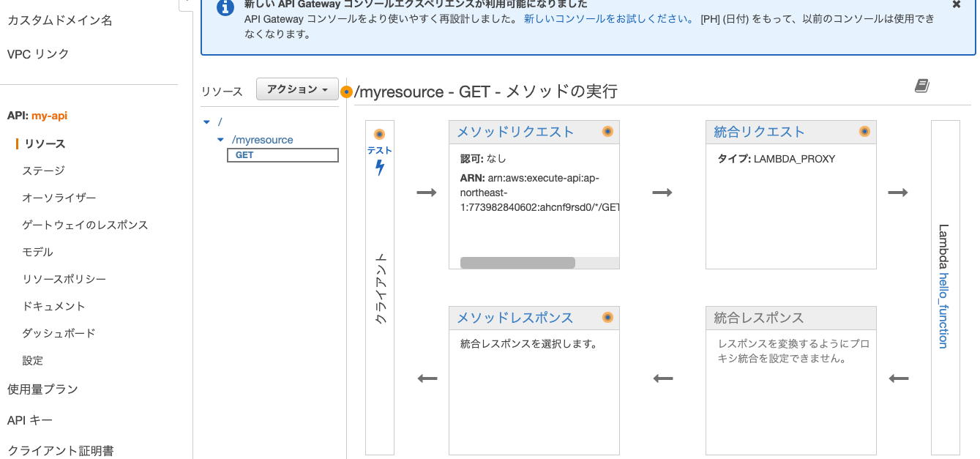980x459 pixels.
Task: Click the my-api API name
Action: point(50,116)
